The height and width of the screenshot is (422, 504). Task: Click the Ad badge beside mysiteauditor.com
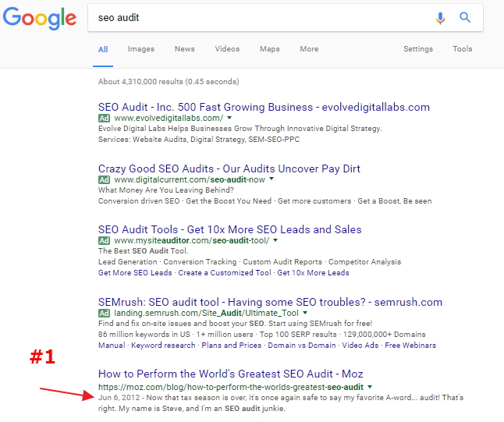click(104, 240)
